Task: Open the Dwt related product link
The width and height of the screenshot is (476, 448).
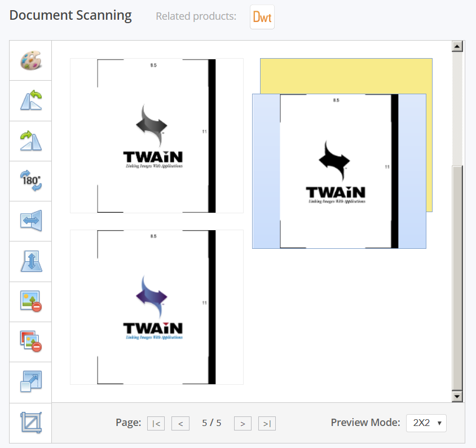Action: tap(262, 17)
